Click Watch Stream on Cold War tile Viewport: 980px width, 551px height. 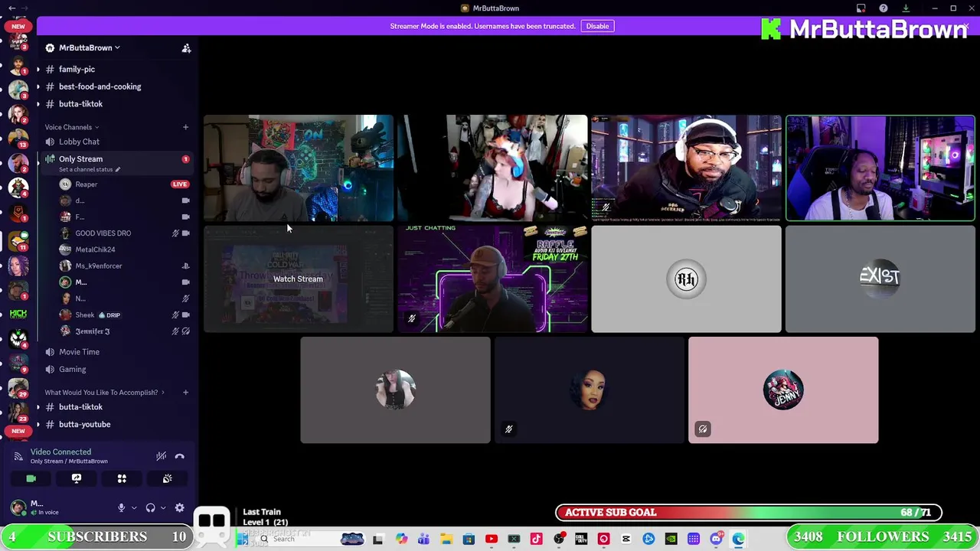pos(298,279)
